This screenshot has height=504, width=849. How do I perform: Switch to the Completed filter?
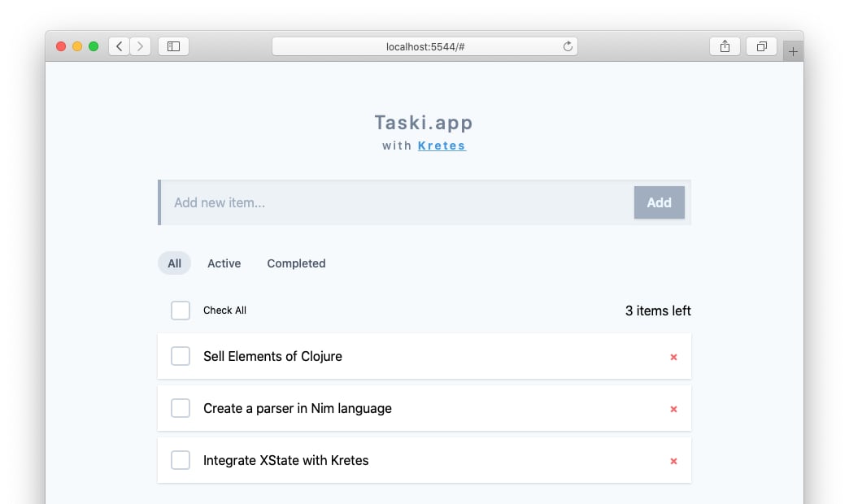tap(296, 263)
